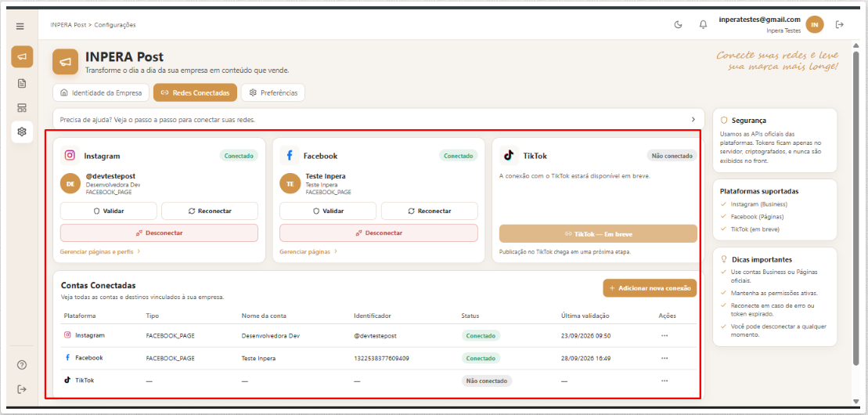Open Gerenciar páginas e perfis link
Viewport: 868px width, 415px height.
tap(100, 251)
